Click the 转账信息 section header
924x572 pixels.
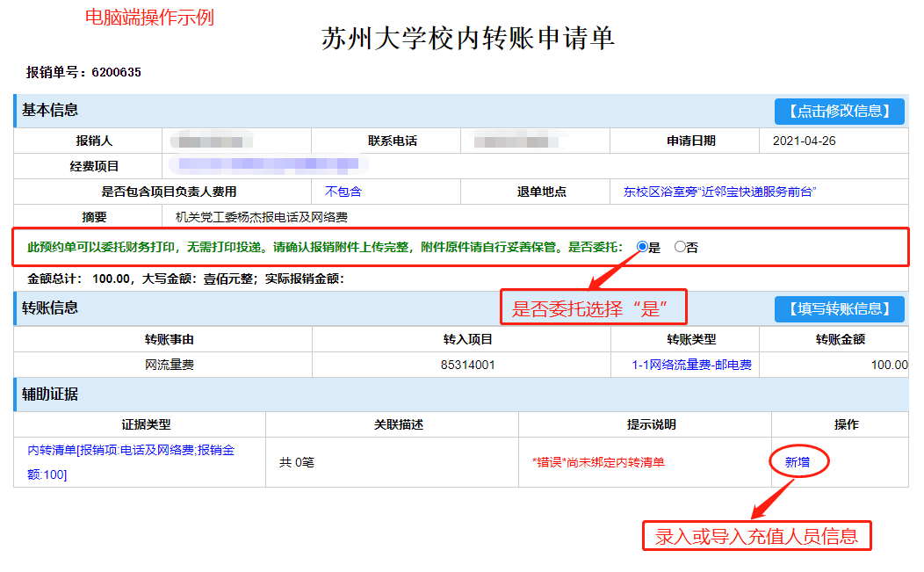point(50,308)
